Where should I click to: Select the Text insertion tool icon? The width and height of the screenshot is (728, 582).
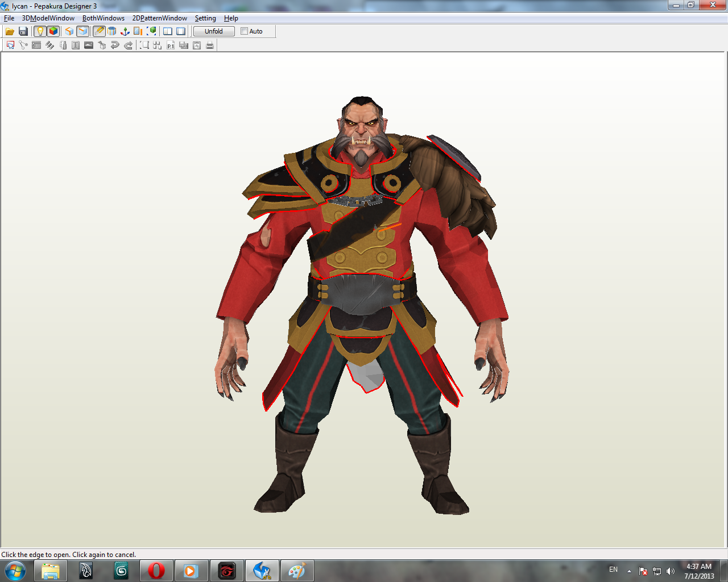(x=75, y=45)
